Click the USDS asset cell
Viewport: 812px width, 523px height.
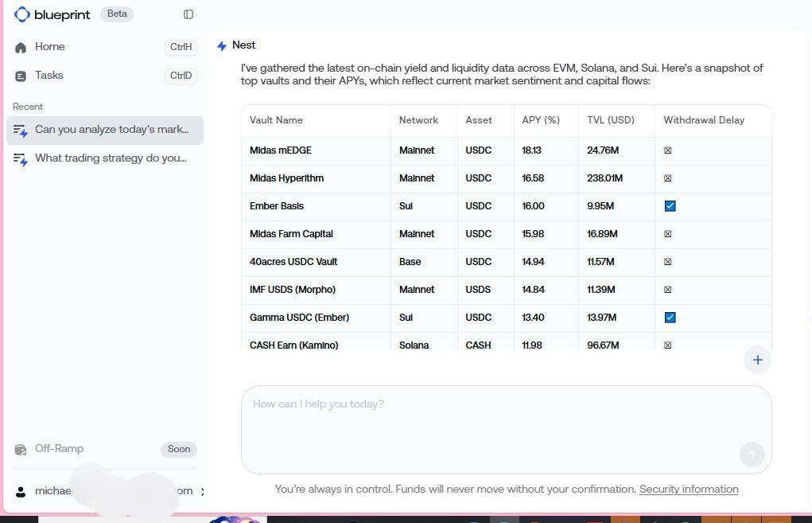[478, 290]
